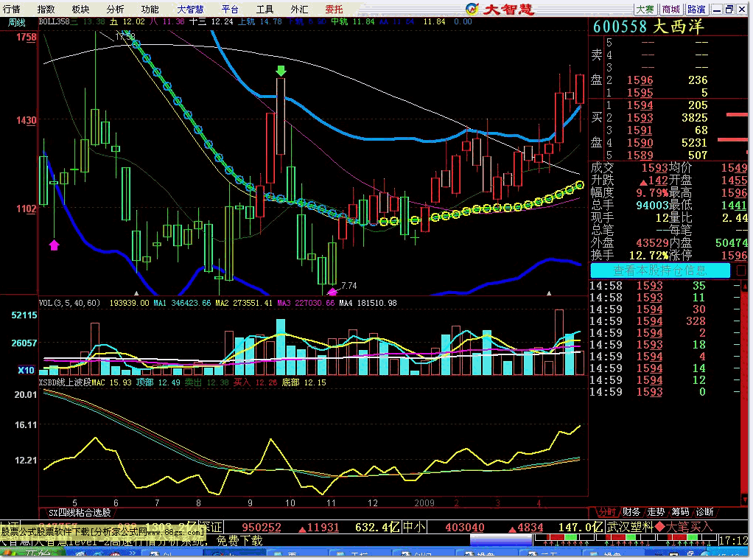
Task: Click the magenta up-arrow beside the 1102 price axis label
Action: 55,245
